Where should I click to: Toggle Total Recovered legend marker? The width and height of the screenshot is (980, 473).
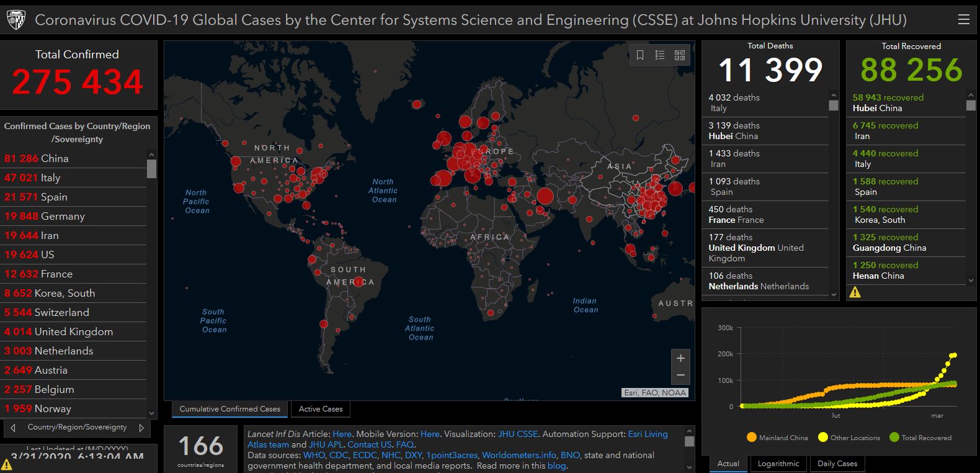click(x=894, y=437)
